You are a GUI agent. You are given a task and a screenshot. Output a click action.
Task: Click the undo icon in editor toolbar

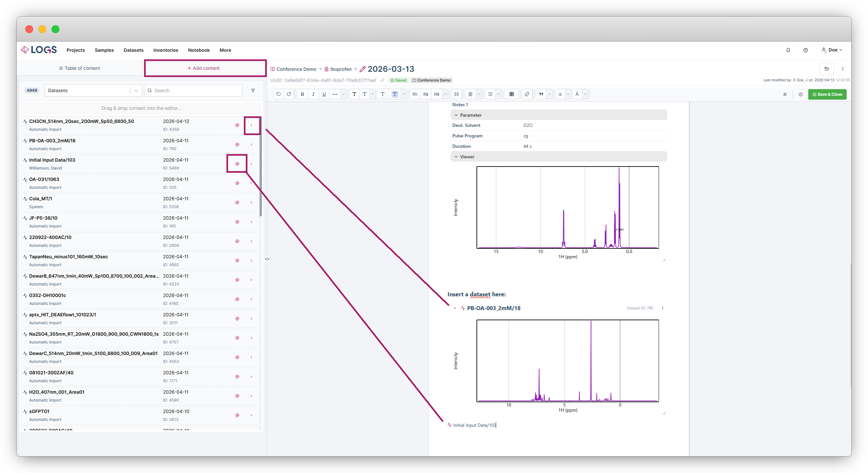[278, 94]
